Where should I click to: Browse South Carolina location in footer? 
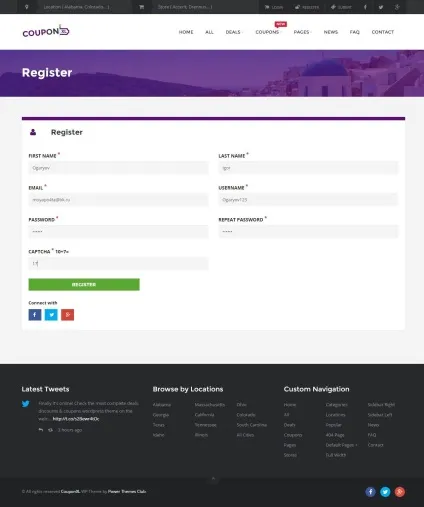tap(252, 425)
